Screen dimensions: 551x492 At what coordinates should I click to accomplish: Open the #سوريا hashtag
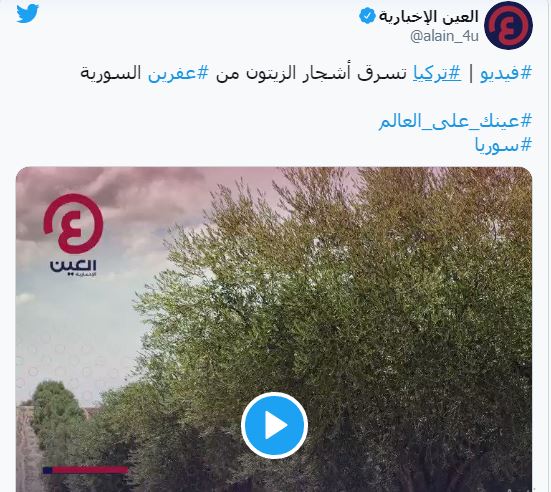(503, 145)
